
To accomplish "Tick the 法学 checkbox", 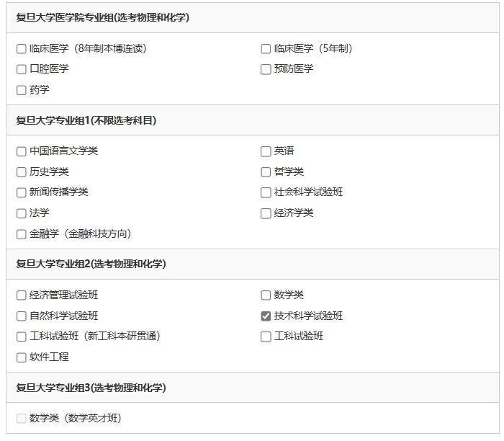I will tap(21, 213).
